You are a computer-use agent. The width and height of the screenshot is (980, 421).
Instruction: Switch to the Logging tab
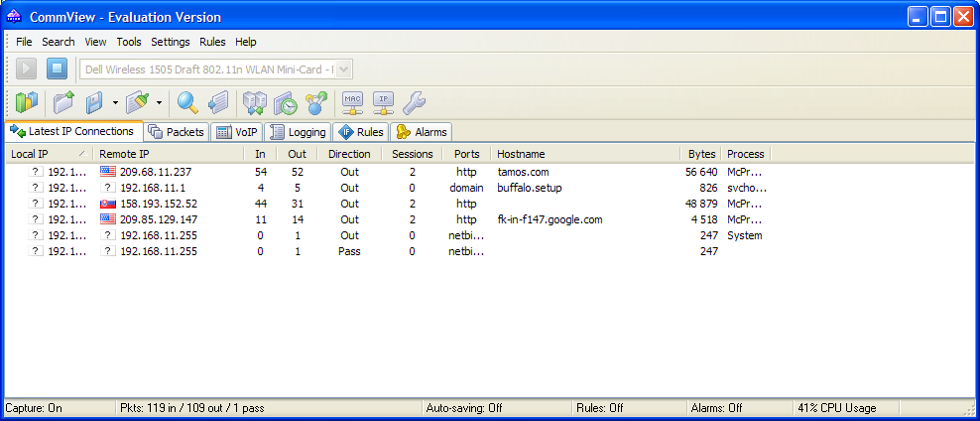click(x=299, y=132)
